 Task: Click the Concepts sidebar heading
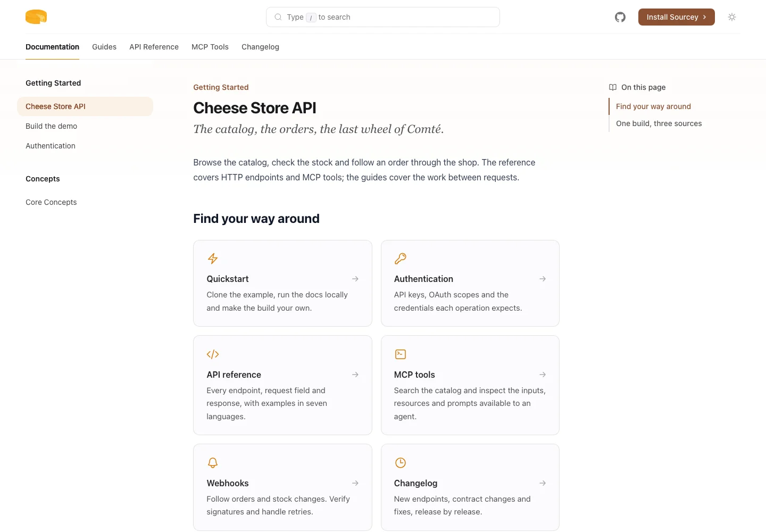coord(43,179)
